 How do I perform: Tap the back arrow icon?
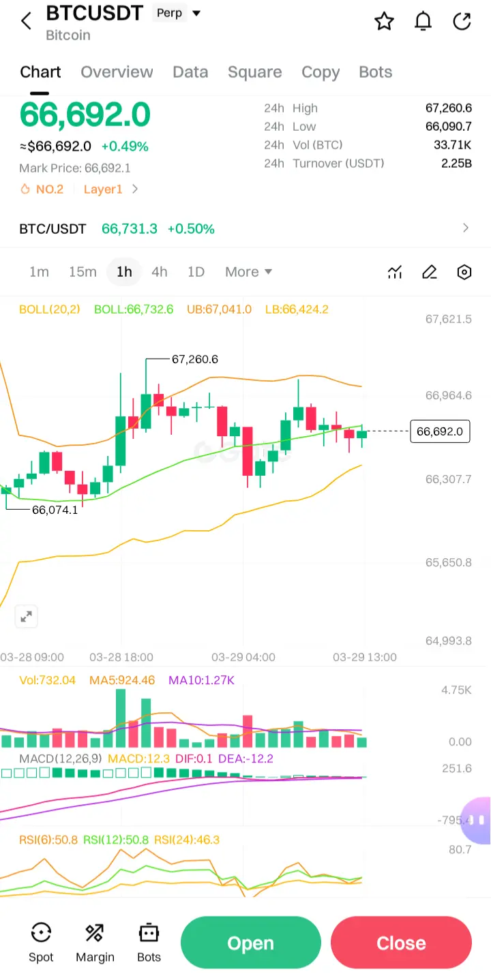26,22
